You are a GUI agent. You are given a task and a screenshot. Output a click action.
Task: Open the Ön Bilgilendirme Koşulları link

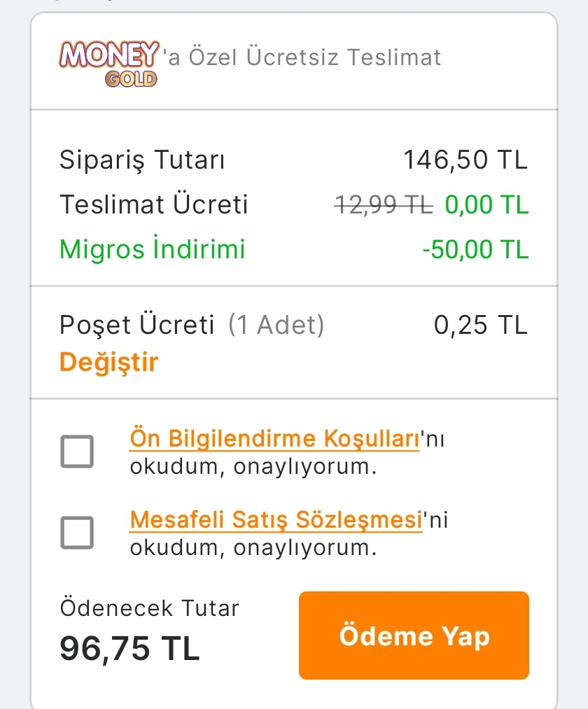tap(274, 440)
